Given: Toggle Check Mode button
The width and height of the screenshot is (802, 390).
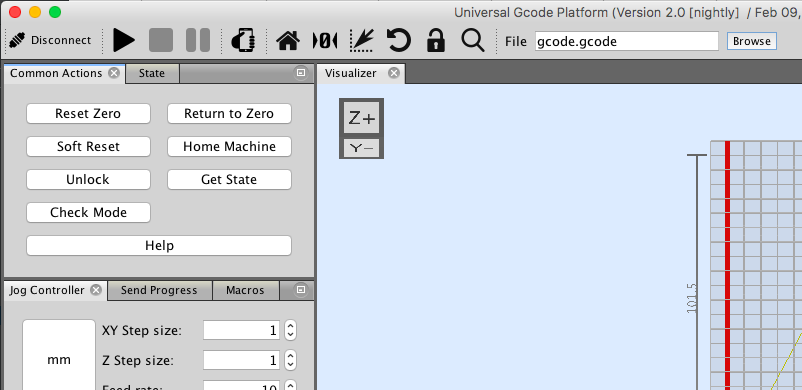Looking at the screenshot, I should pos(88,212).
